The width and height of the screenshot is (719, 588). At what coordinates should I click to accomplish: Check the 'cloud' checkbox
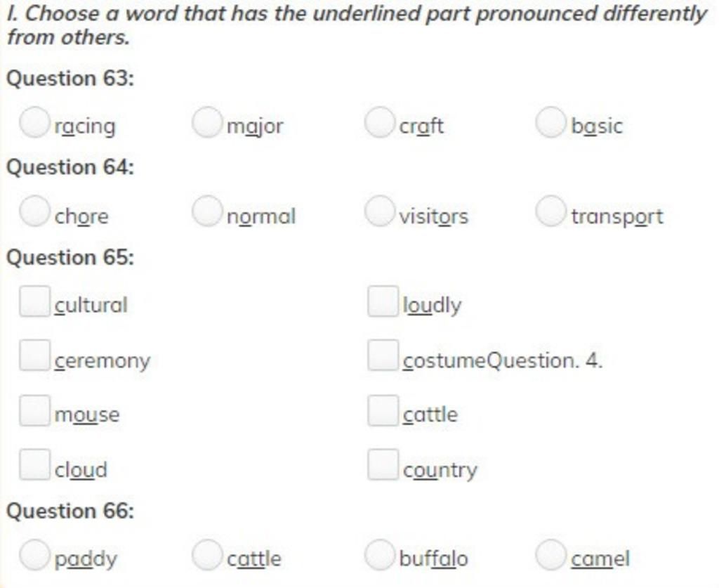point(35,464)
